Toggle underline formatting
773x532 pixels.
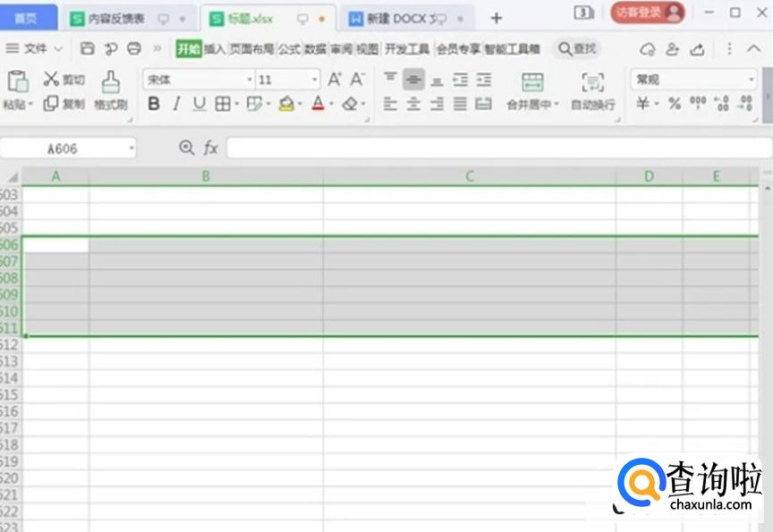click(x=197, y=103)
